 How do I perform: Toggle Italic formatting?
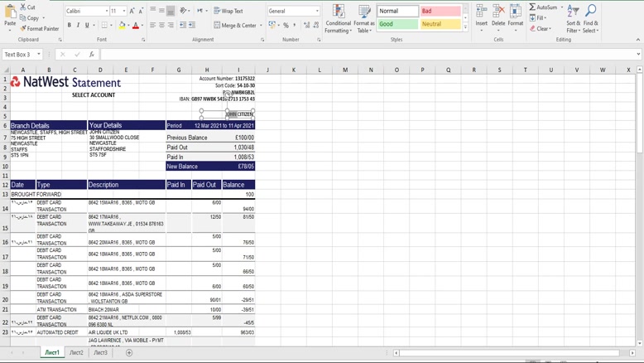78,26
